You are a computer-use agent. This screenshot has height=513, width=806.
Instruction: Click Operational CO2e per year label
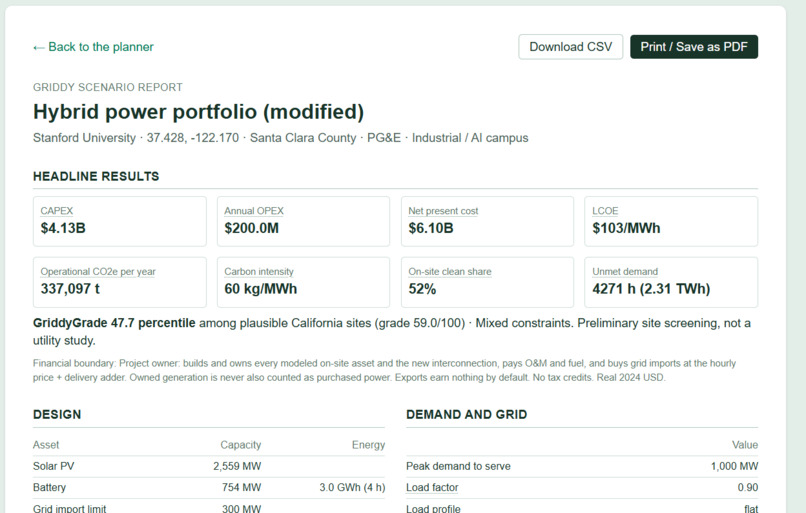click(x=98, y=271)
